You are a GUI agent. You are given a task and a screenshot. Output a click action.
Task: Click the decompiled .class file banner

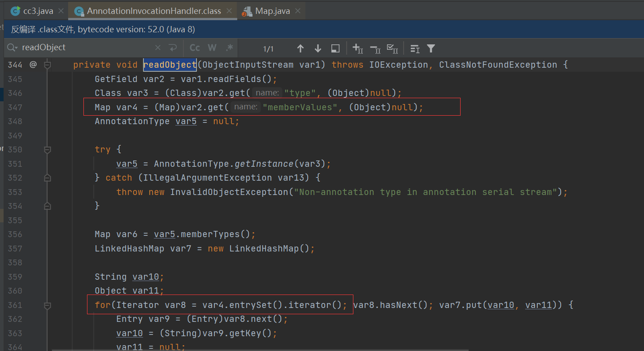(324, 30)
